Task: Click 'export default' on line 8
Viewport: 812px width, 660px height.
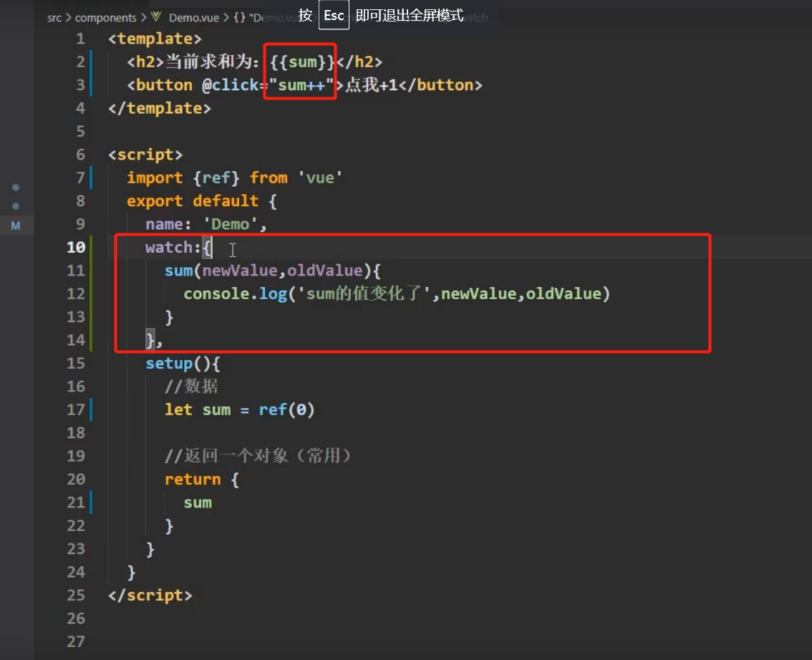Action: pyautogui.click(x=193, y=201)
